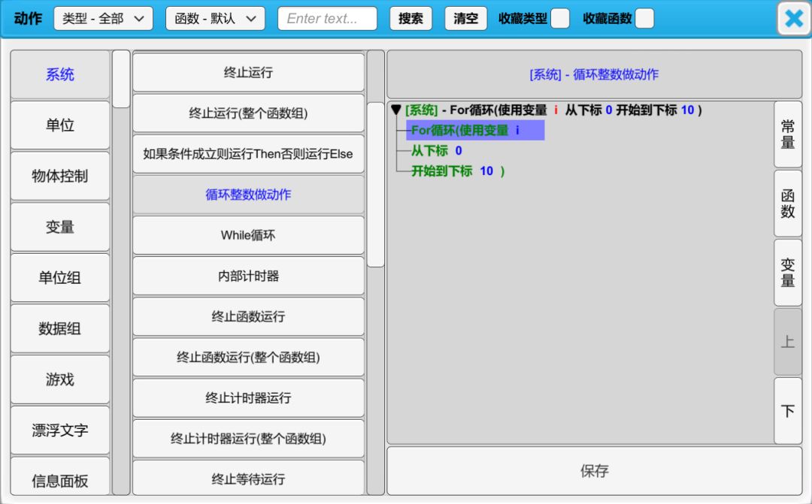812x504 pixels.
Task: Toggle the 收藏类型 checkbox
Action: 559,19
